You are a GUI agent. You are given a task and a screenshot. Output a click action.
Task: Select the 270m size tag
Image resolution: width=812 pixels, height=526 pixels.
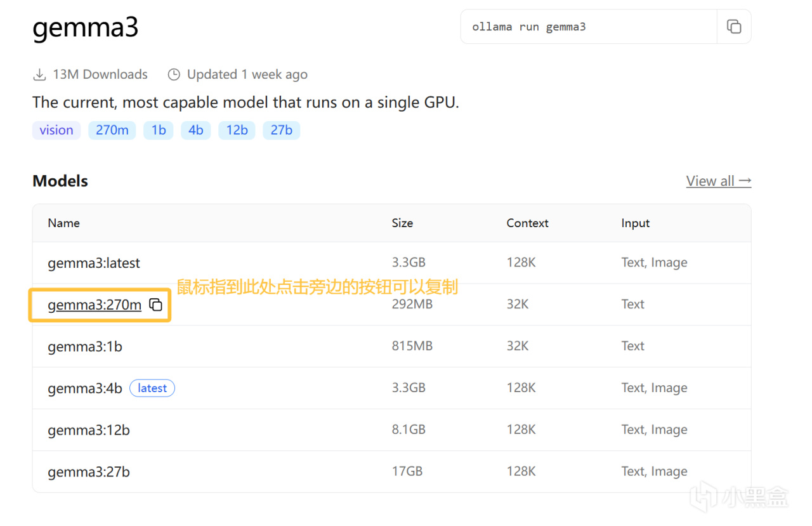[112, 130]
